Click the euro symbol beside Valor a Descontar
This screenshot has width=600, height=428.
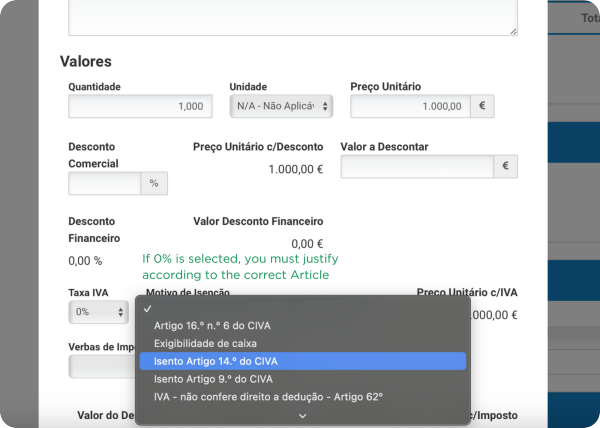[506, 167]
